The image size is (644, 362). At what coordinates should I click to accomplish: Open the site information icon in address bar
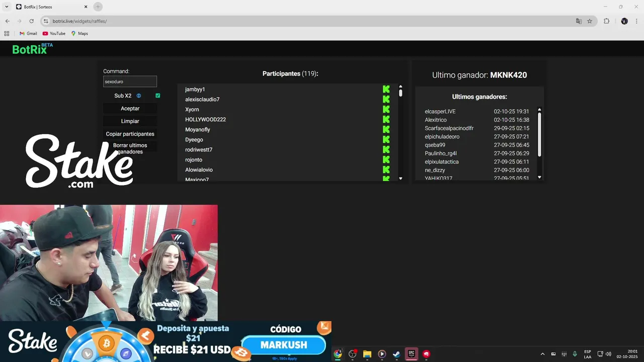[46, 21]
